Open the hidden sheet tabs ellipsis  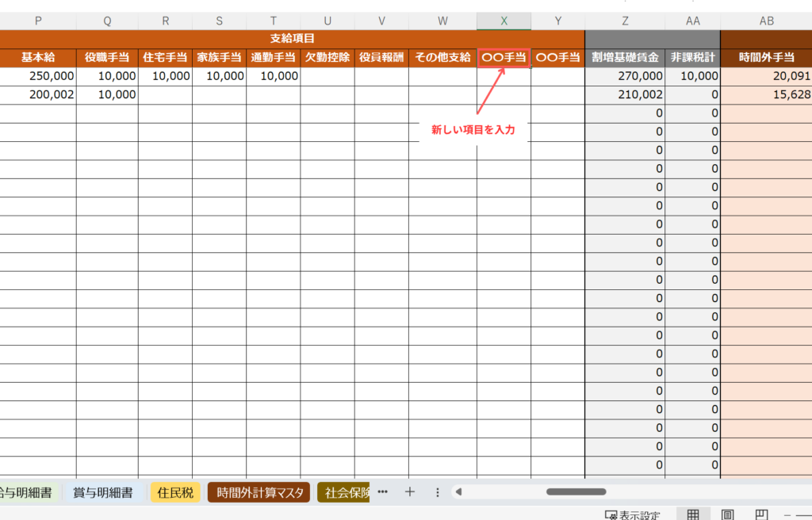tap(383, 492)
